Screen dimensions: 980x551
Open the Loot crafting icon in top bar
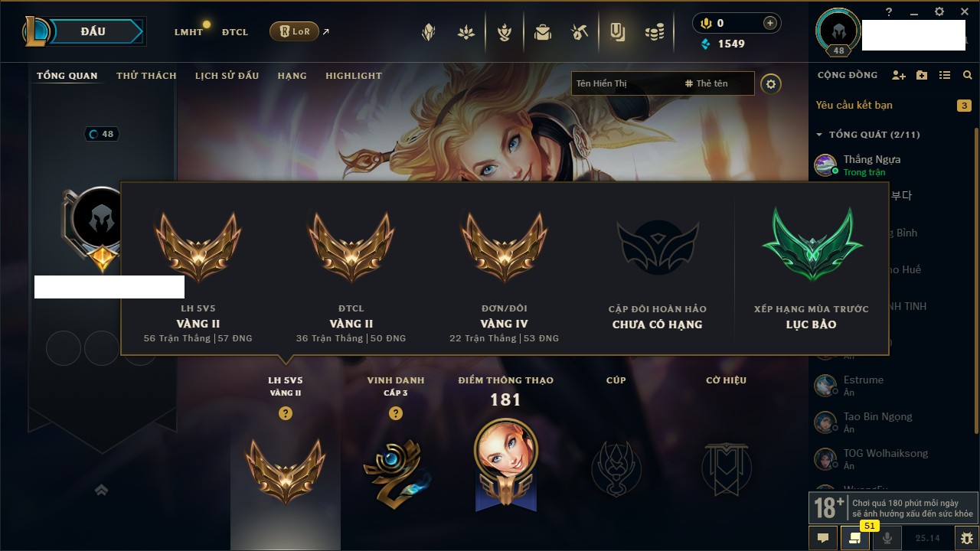579,32
